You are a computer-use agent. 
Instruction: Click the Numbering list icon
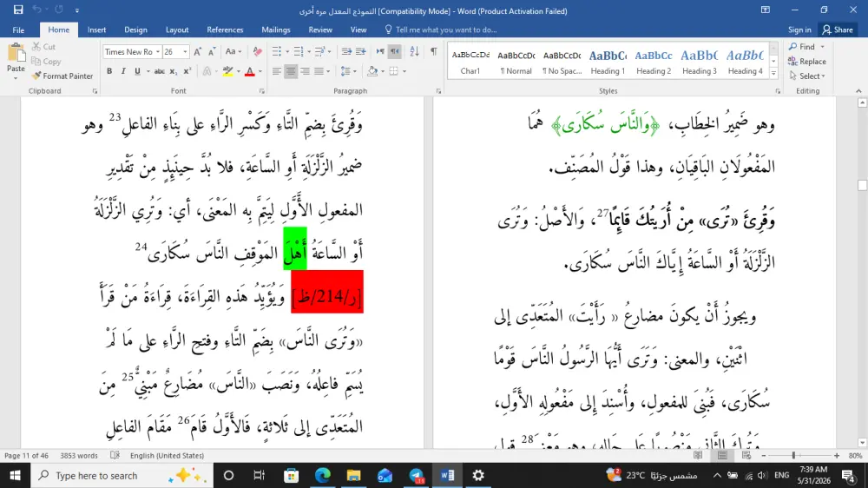coord(299,51)
